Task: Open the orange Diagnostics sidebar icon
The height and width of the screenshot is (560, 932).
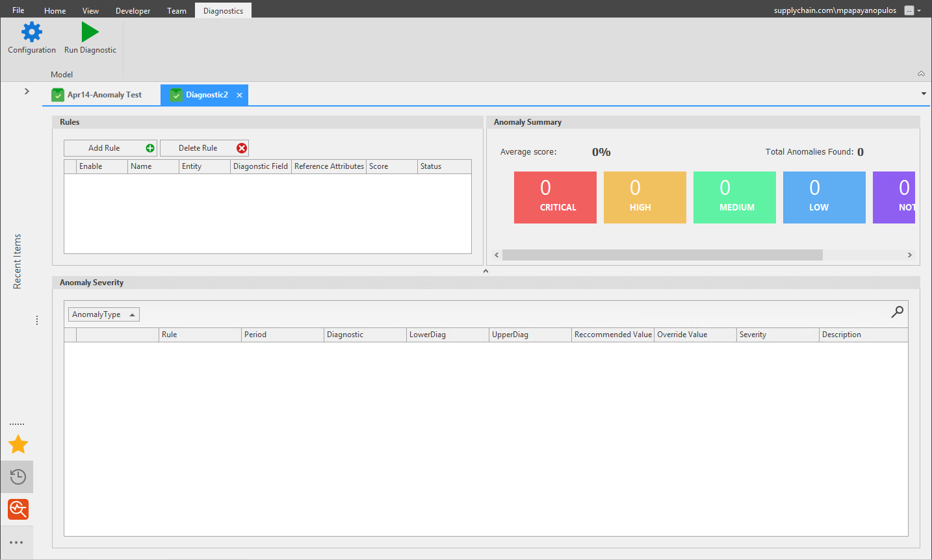Action: click(18, 509)
